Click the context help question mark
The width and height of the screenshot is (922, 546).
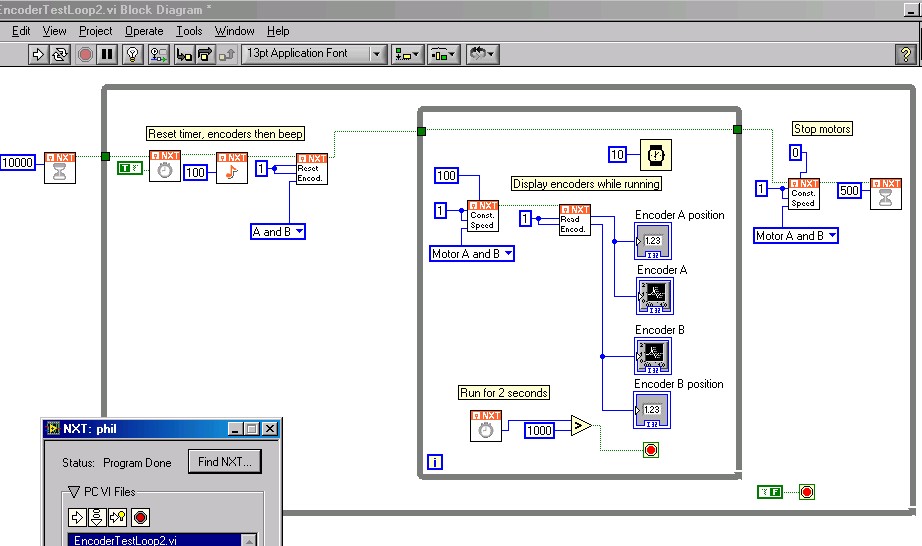pos(906,55)
